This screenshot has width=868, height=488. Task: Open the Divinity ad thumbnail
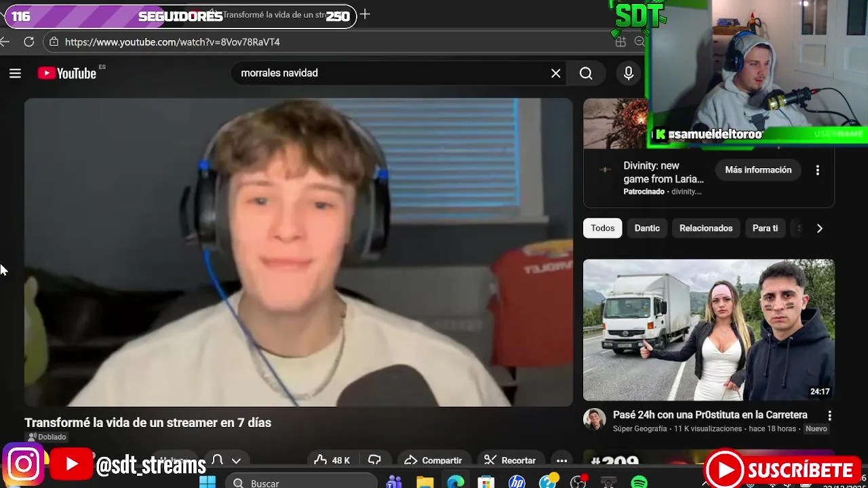point(616,123)
